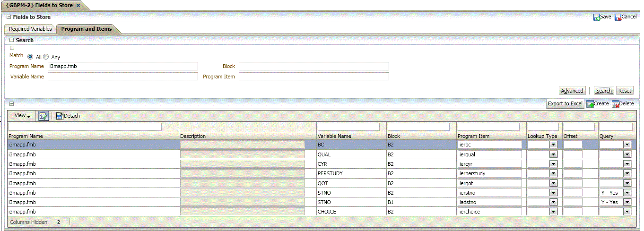Collapse the Fields to Store panel

(9, 17)
